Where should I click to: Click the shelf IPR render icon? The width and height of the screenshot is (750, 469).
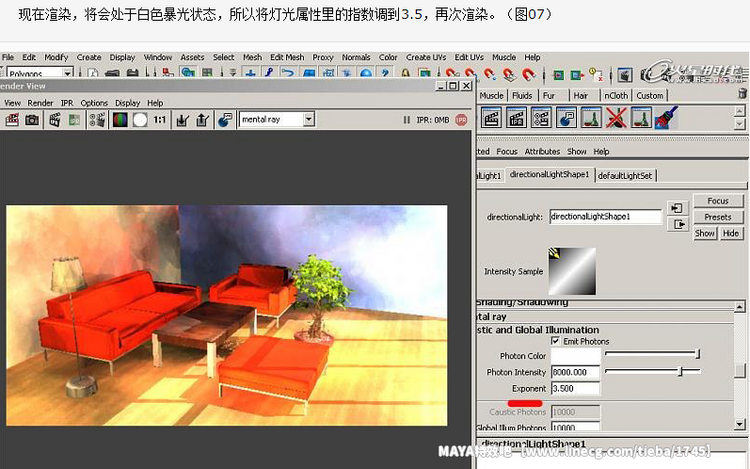[516, 118]
